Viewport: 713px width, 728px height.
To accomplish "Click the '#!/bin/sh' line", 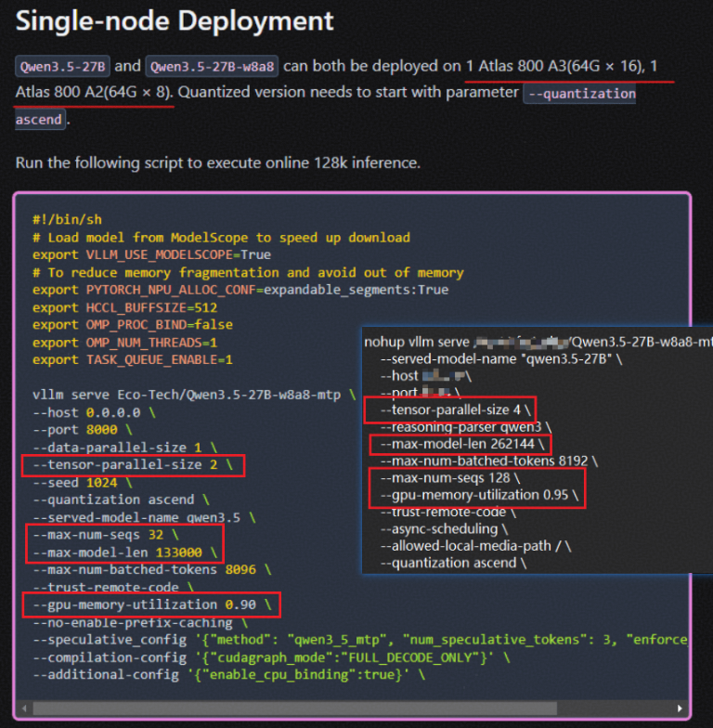I will 67,219.
